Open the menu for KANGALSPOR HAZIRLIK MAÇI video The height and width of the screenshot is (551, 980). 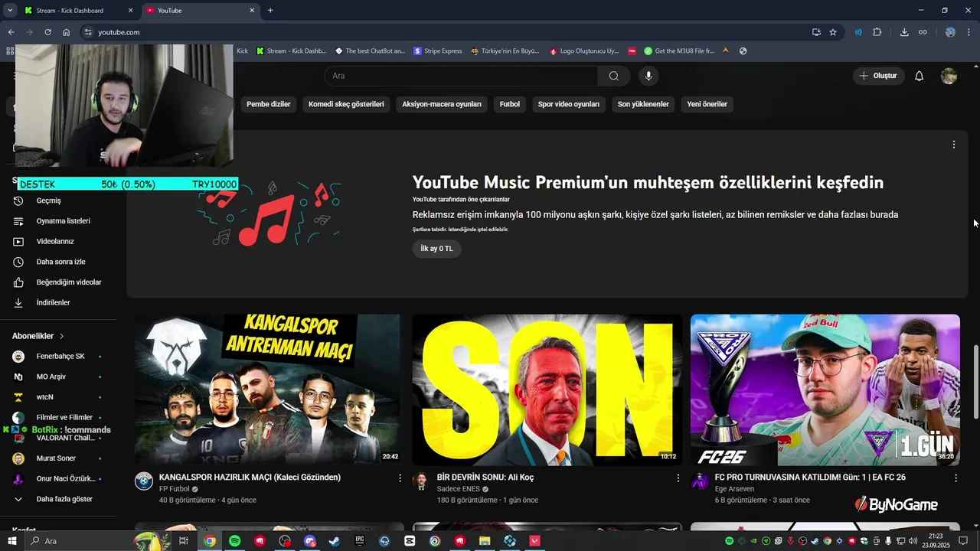point(400,478)
